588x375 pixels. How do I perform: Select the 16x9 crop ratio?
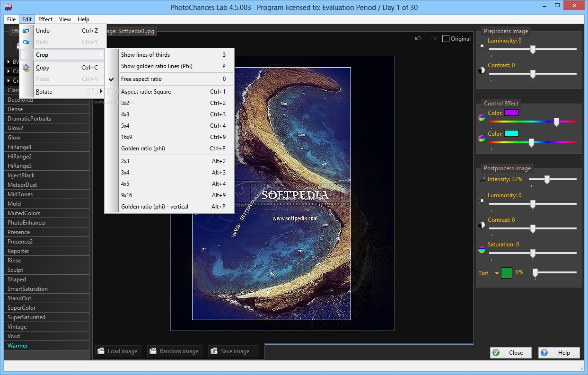[169, 137]
